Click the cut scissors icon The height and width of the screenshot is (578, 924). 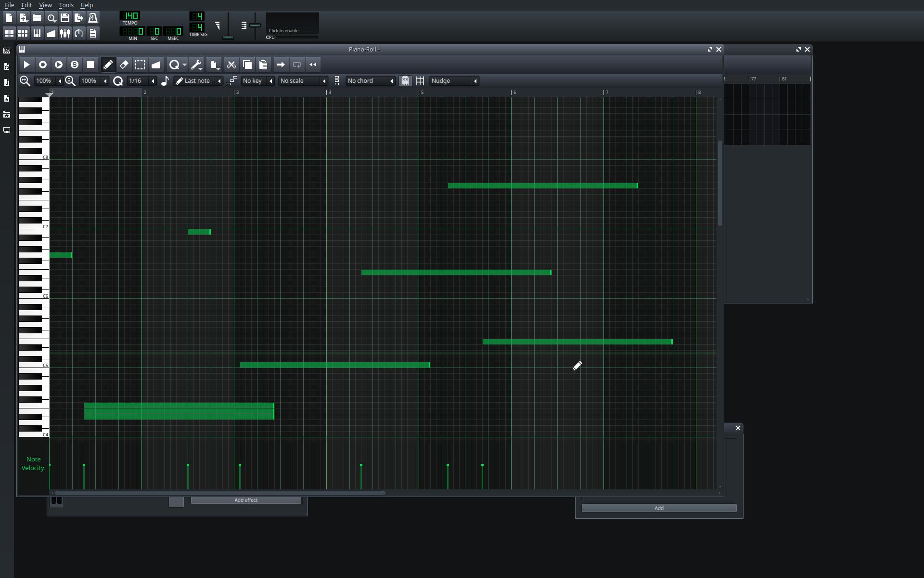231,65
